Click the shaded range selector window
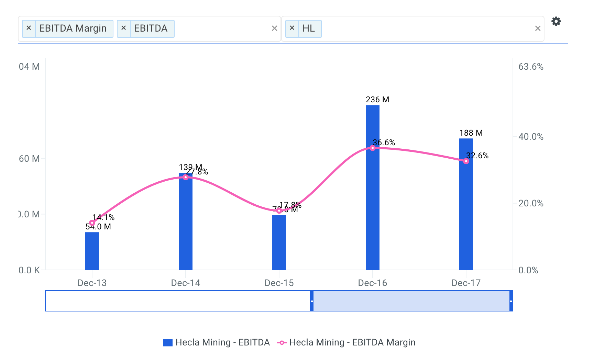 tap(411, 301)
